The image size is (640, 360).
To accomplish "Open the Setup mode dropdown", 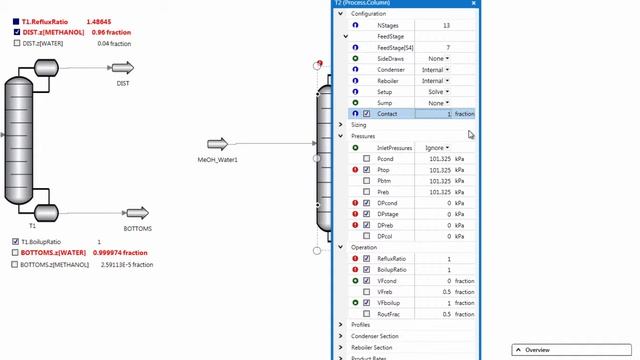I will click(x=439, y=92).
